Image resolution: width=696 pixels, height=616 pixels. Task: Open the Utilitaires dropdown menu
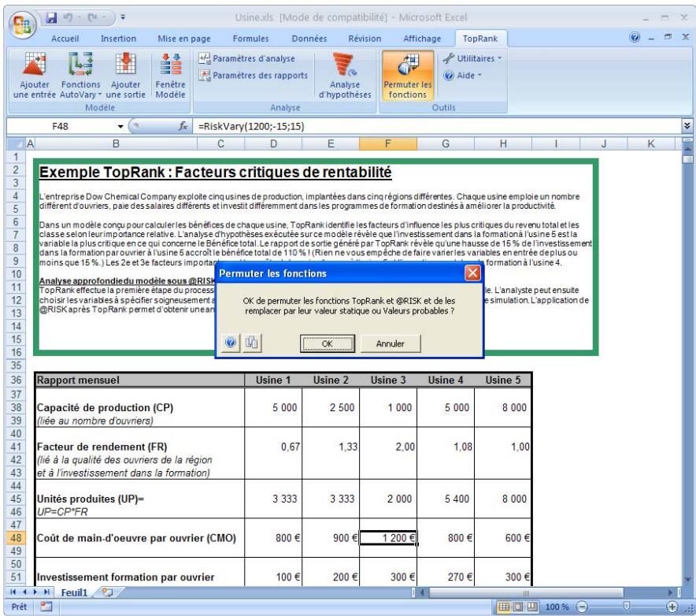[x=474, y=58]
